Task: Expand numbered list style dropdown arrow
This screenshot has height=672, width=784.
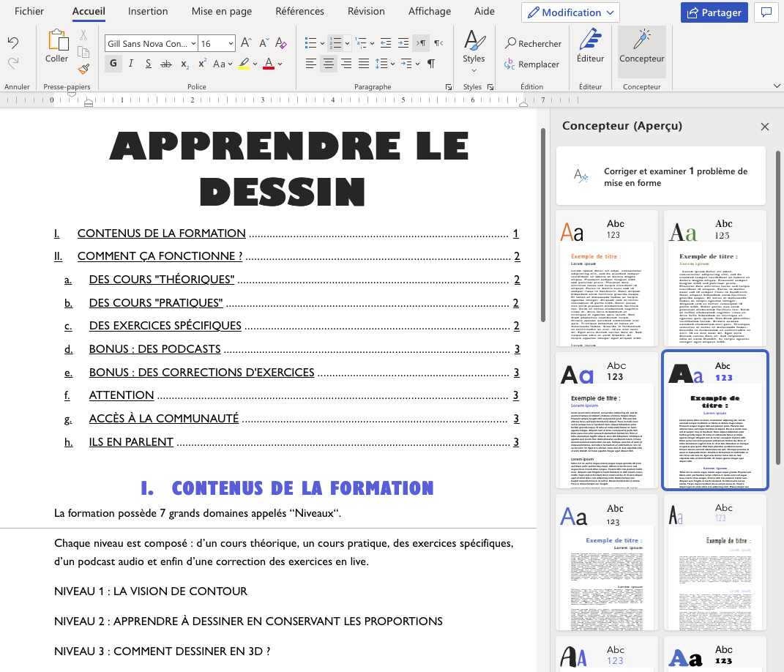Action: [347, 43]
